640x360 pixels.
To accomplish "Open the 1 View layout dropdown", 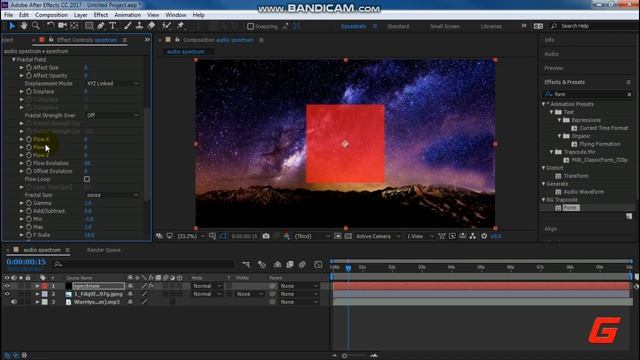I will [x=420, y=236].
